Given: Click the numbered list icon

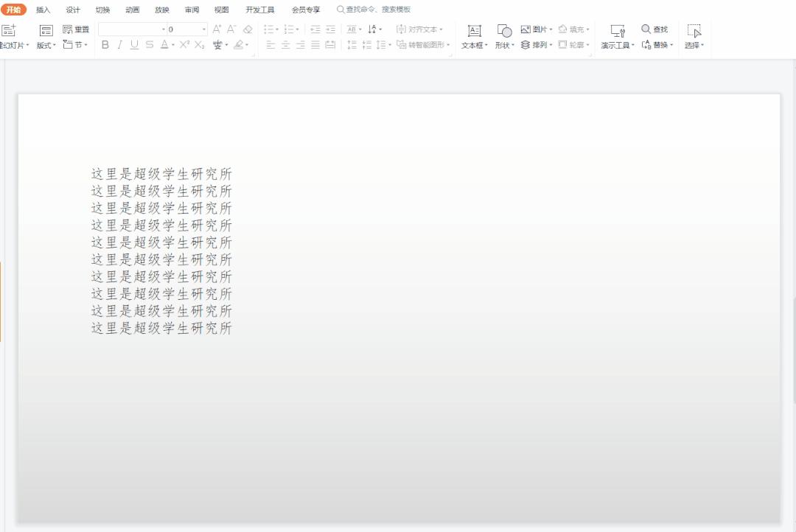Looking at the screenshot, I should [289, 29].
